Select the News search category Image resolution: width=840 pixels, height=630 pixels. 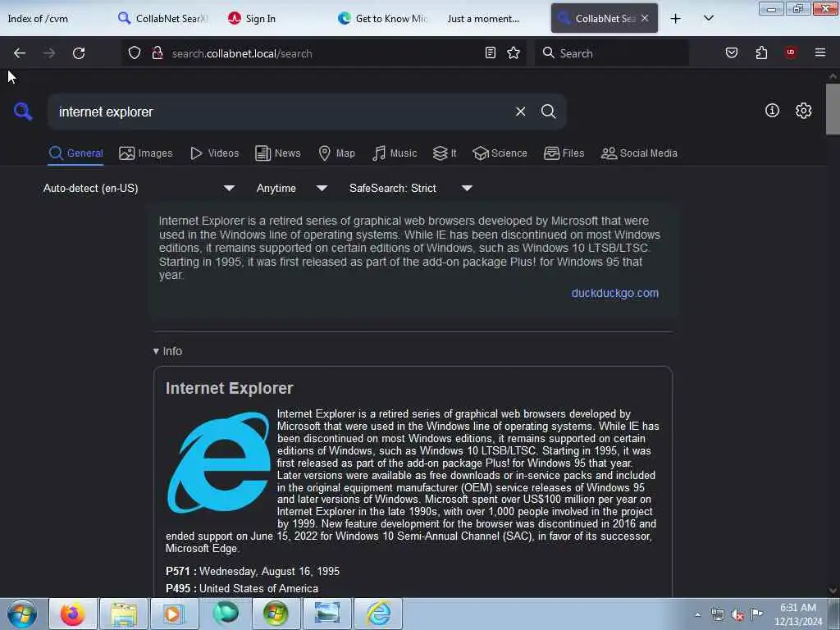point(277,153)
